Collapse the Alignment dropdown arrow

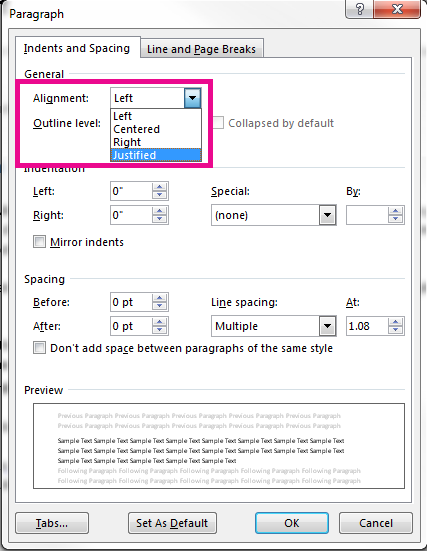pyautogui.click(x=192, y=98)
